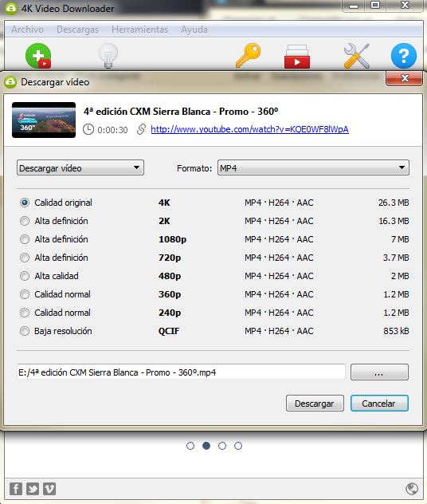427x504 pixels.
Task: Select Baja resolución QCIF radio button
Action: (25, 331)
